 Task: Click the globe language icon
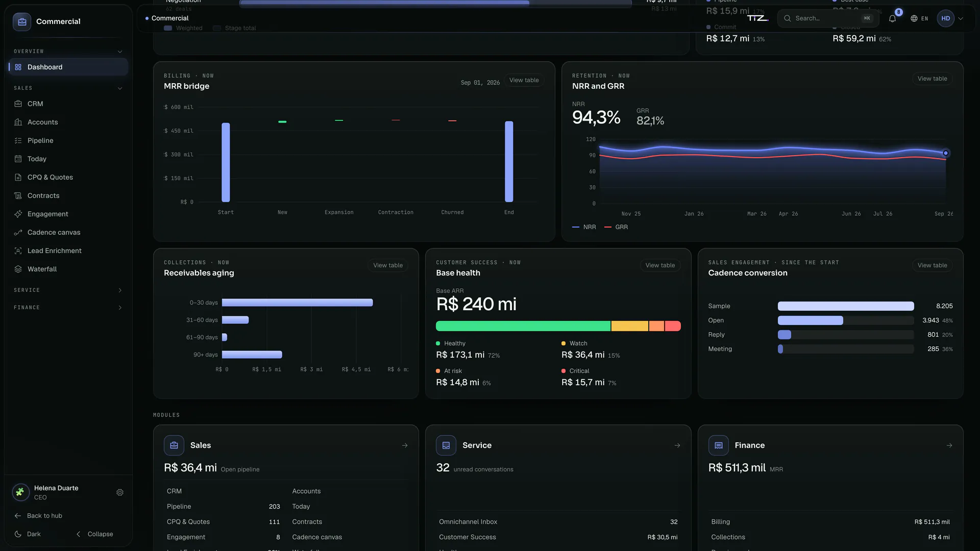click(x=914, y=18)
